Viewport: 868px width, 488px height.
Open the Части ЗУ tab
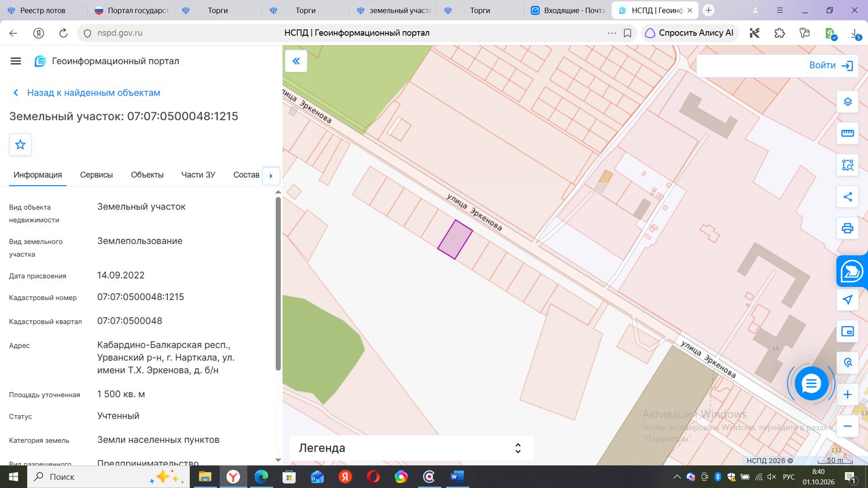[198, 175]
